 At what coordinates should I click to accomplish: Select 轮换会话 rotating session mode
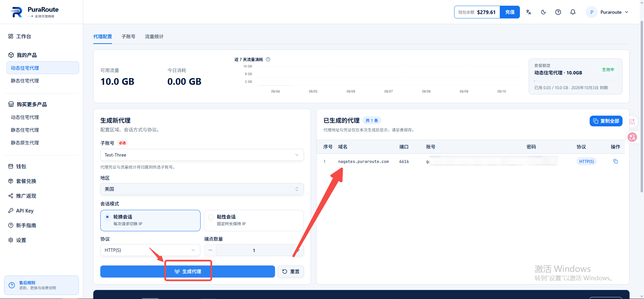150,221
